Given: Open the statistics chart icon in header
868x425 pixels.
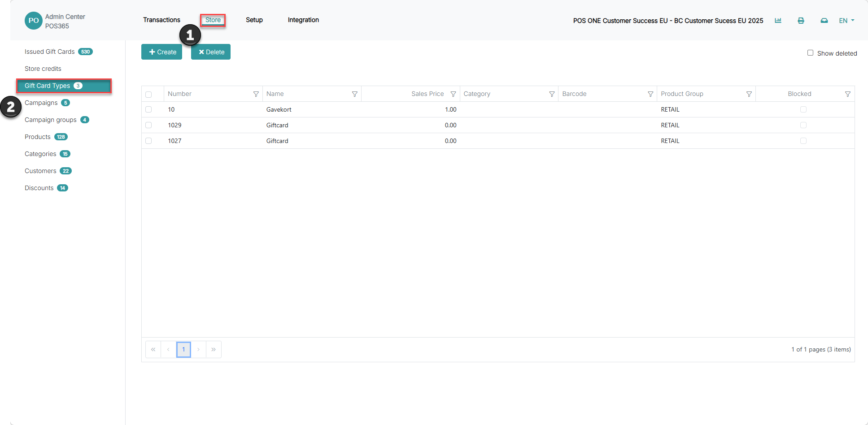Looking at the screenshot, I should pyautogui.click(x=778, y=21).
